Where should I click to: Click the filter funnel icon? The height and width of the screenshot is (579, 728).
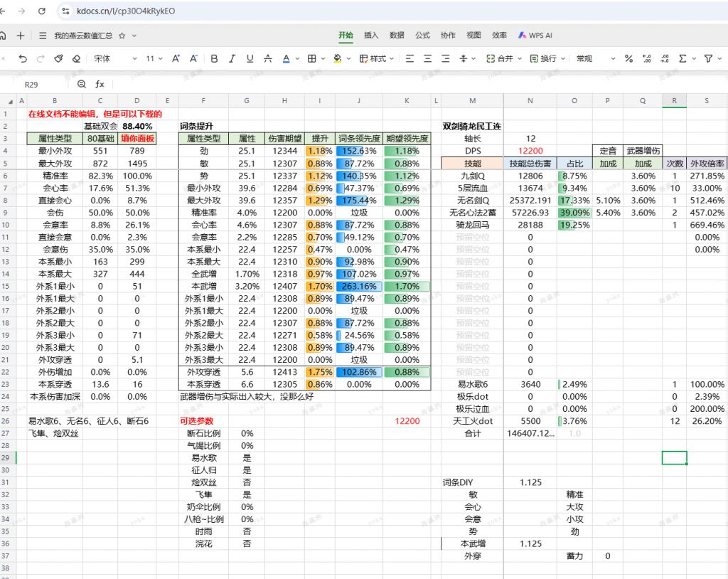click(708, 59)
